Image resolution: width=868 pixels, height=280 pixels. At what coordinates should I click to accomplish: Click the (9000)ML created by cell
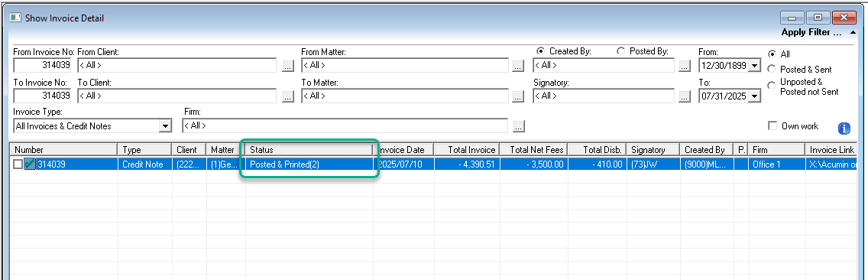707,164
